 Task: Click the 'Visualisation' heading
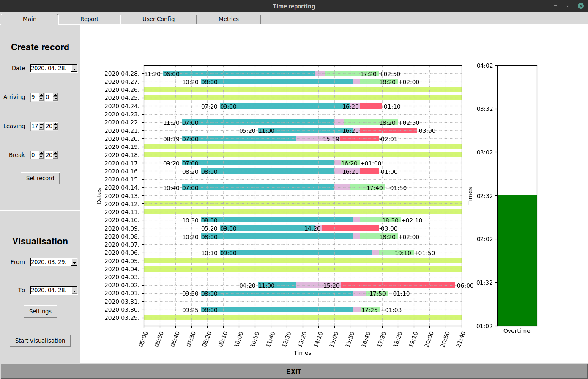tap(40, 242)
